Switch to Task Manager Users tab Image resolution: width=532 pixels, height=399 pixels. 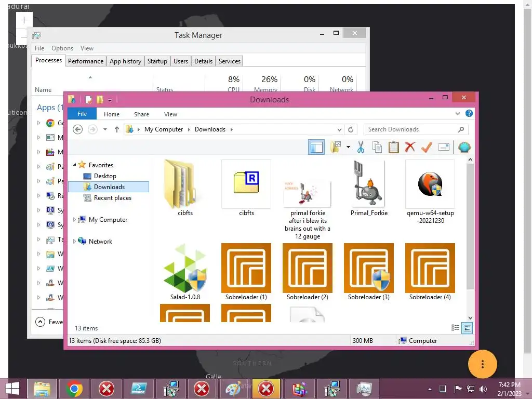pyautogui.click(x=180, y=61)
